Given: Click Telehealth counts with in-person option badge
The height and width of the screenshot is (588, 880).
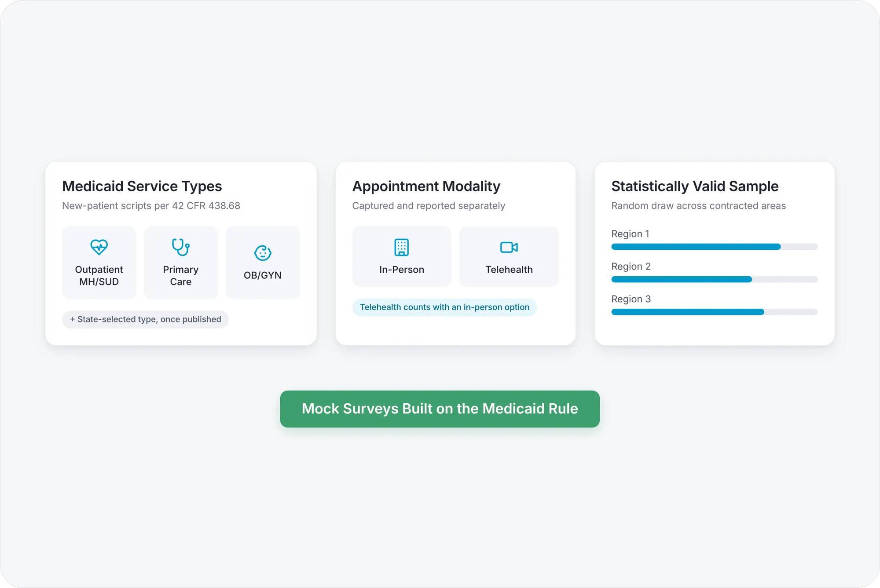Looking at the screenshot, I should click(444, 307).
